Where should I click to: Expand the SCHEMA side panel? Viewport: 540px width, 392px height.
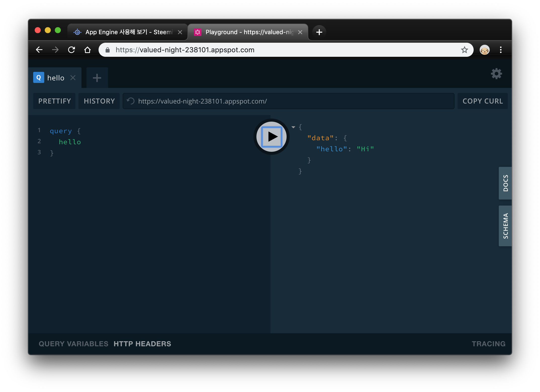click(505, 226)
